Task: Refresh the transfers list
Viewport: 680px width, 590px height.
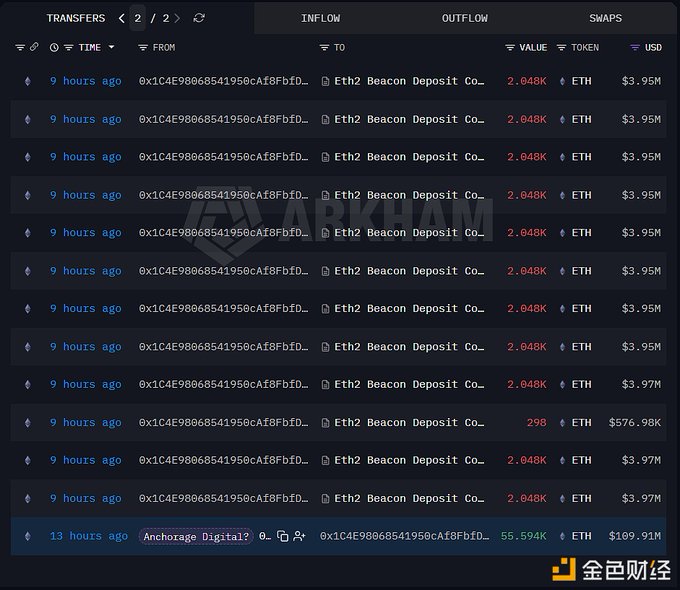Action: (199, 18)
